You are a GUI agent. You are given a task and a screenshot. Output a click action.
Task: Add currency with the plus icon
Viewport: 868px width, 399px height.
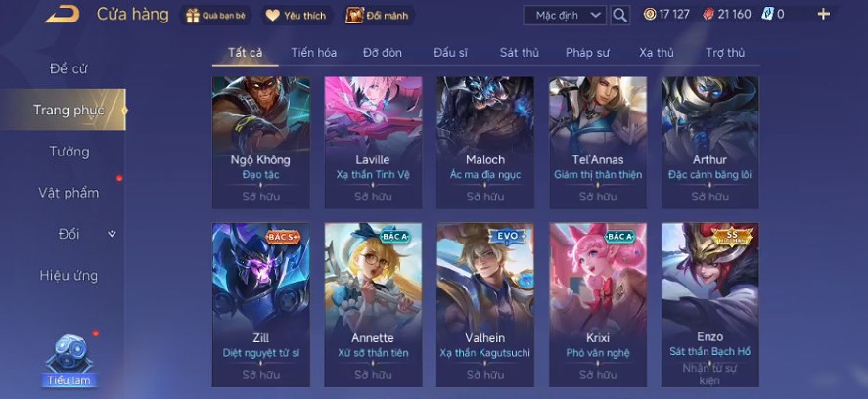pos(824,15)
